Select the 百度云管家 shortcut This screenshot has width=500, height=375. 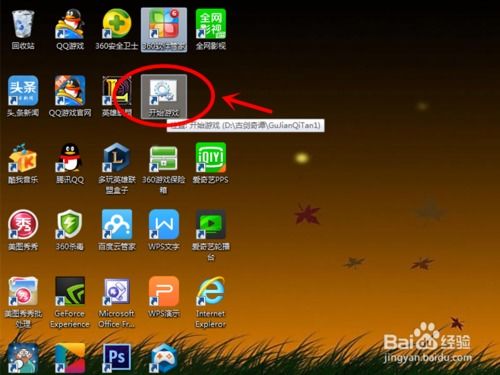pyautogui.click(x=117, y=224)
